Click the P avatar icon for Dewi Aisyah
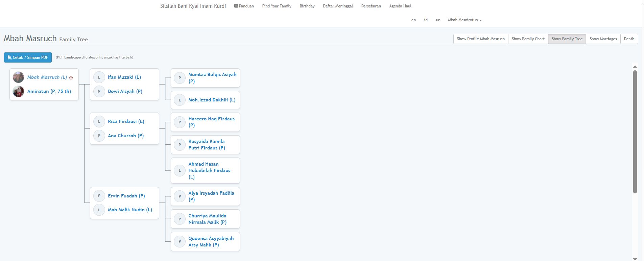 coord(99,91)
